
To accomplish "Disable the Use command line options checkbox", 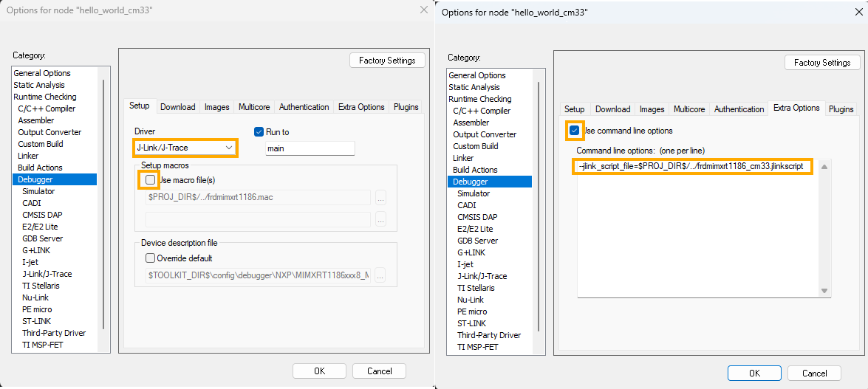I will tap(575, 131).
